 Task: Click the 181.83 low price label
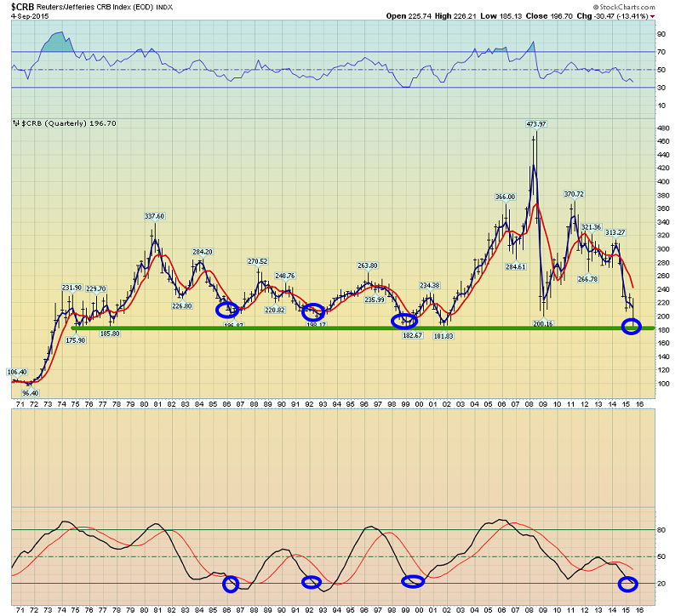(444, 336)
